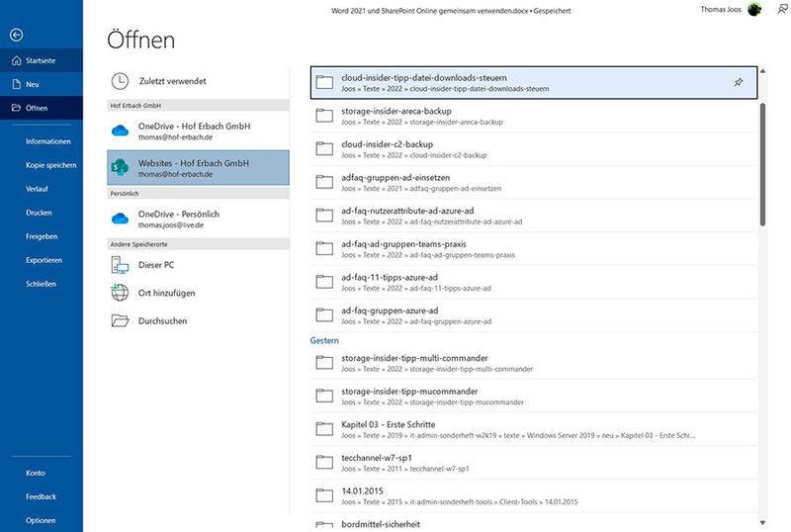Open ad-faq-nutzerattribute-ad-azure-ad by name
791x532 pixels.
click(407, 211)
